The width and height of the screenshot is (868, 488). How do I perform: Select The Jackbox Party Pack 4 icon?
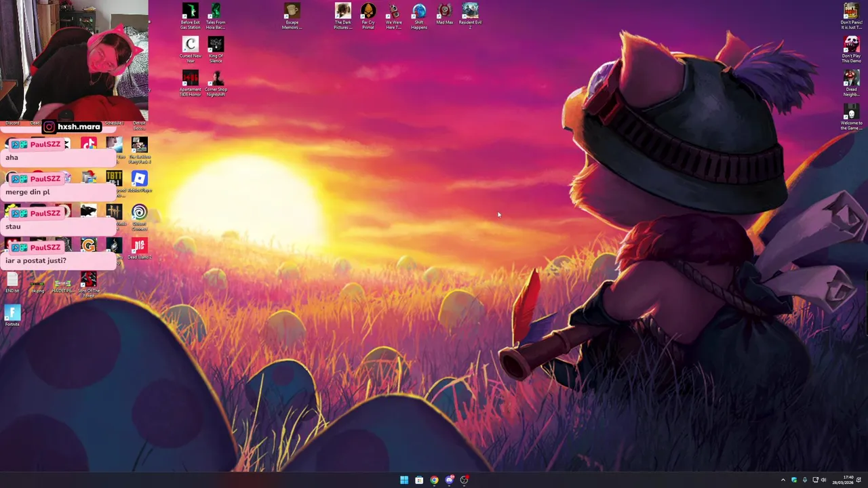pos(139,150)
